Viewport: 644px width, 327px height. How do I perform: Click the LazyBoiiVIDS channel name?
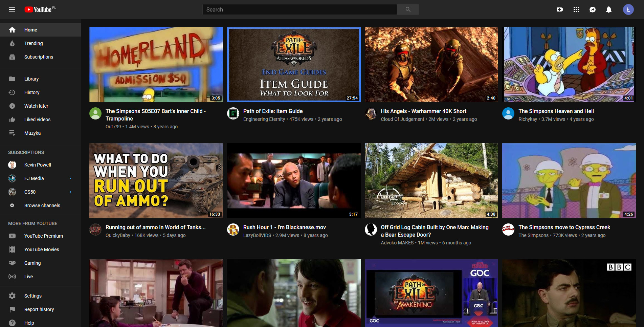click(257, 235)
